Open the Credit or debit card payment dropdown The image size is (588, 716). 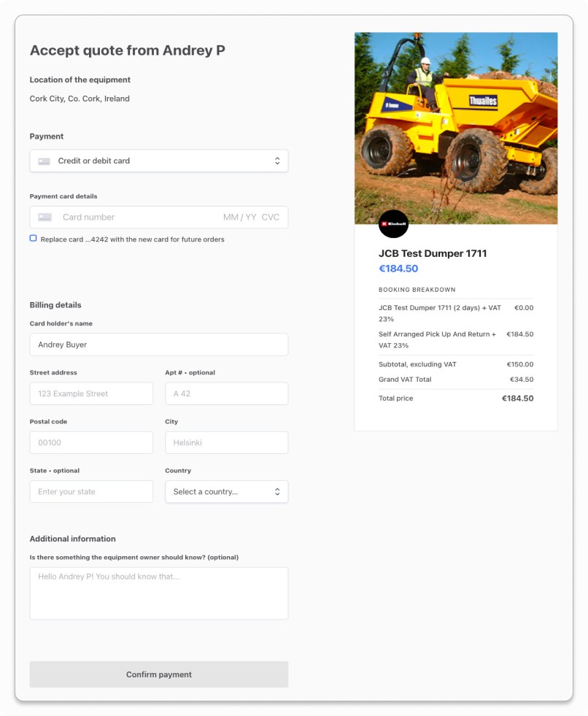click(158, 160)
